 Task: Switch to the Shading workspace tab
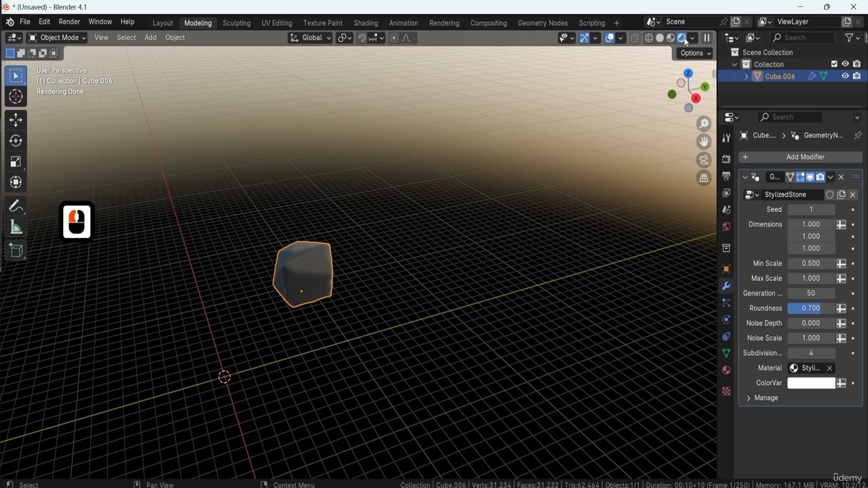coord(366,23)
